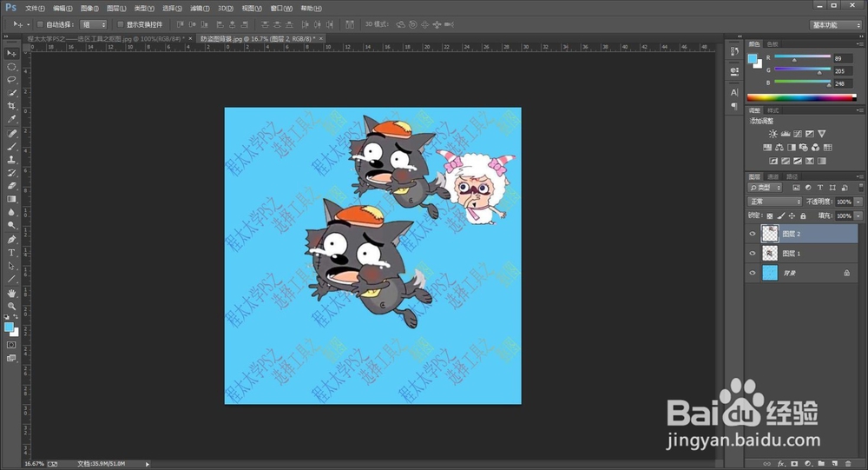
Task: Delete layer using trash icon
Action: point(847,463)
